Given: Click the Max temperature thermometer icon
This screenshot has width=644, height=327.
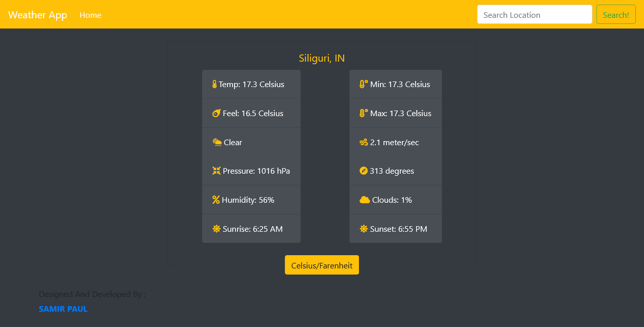Looking at the screenshot, I should [364, 114].
